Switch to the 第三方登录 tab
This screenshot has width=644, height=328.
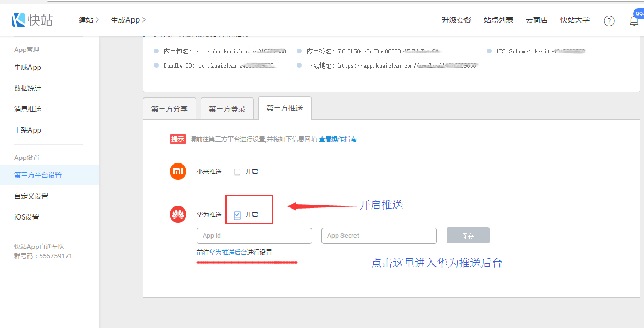(227, 109)
